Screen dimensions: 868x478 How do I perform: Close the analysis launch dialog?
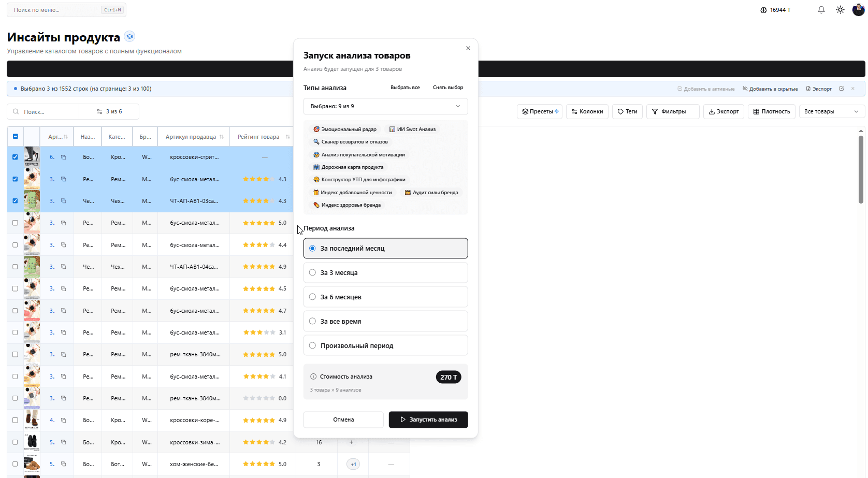468,48
